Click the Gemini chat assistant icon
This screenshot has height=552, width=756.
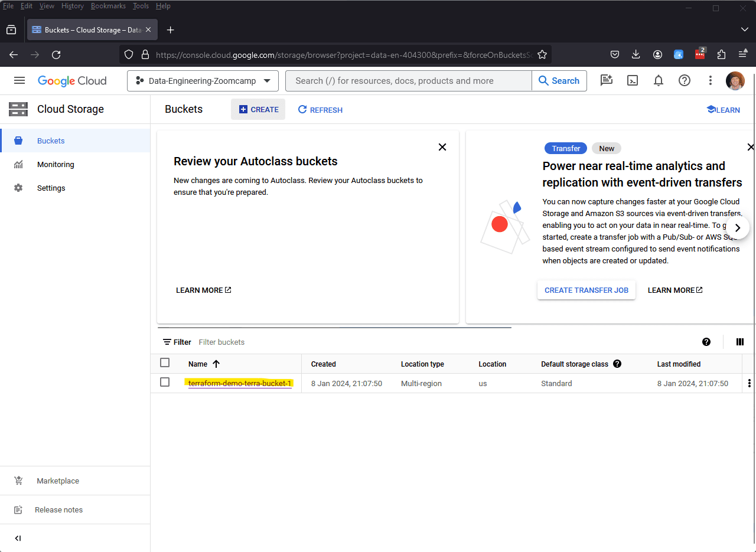coord(607,81)
